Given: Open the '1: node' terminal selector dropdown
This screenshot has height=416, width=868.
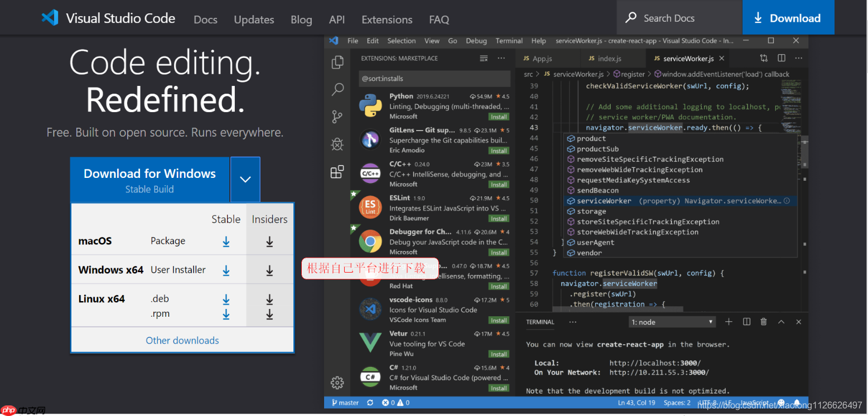Looking at the screenshot, I should coord(672,321).
